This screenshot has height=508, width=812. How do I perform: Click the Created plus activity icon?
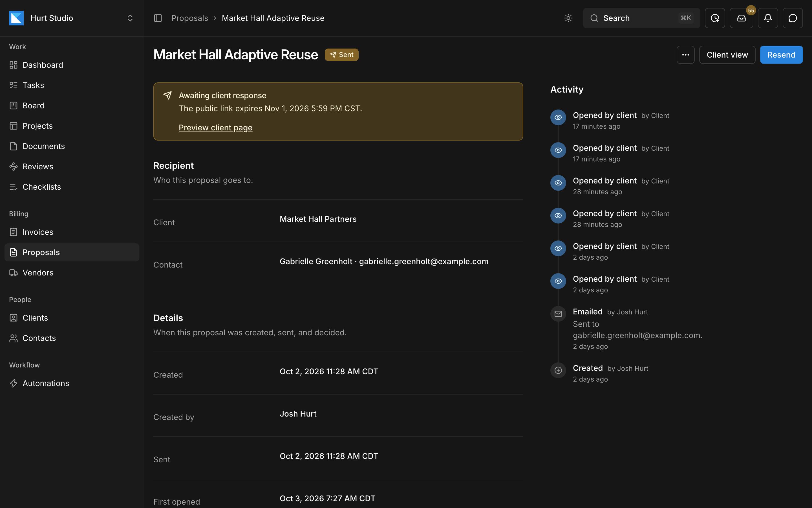click(x=558, y=370)
